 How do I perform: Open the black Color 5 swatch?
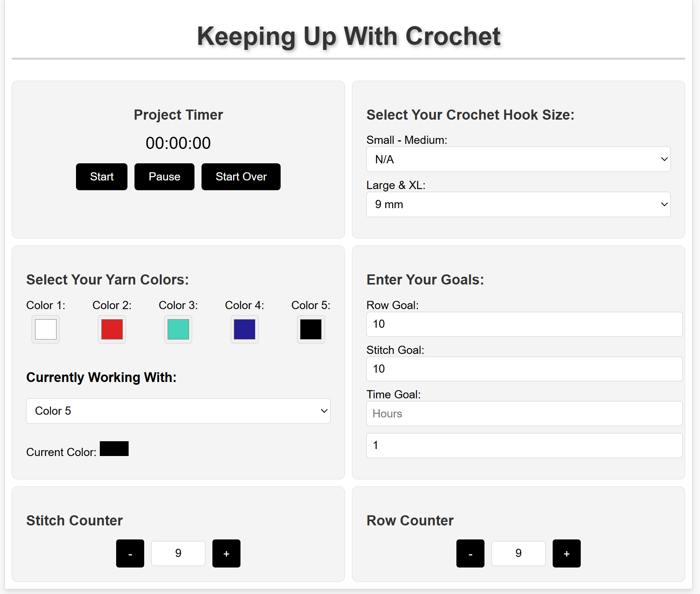pos(311,329)
